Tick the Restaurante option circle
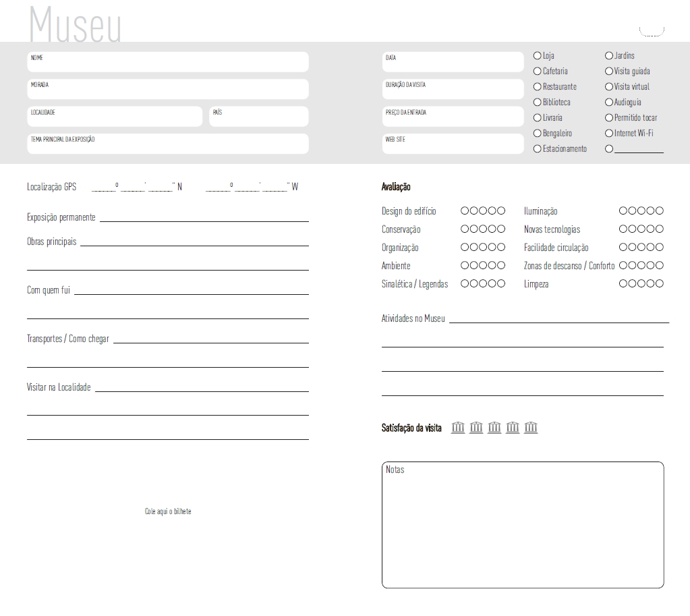Screen dimensions: 690x616 [537, 87]
